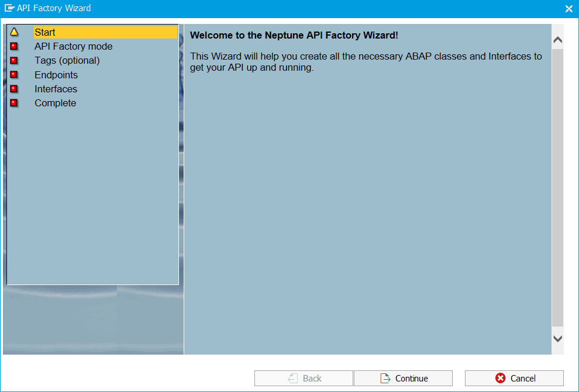Close the API Factory Wizard window

[568, 8]
